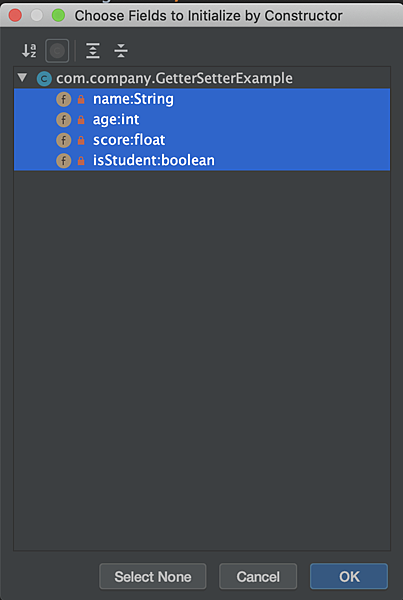Click the field icon next to score:float
This screenshot has height=600, width=403.
pyautogui.click(x=64, y=140)
